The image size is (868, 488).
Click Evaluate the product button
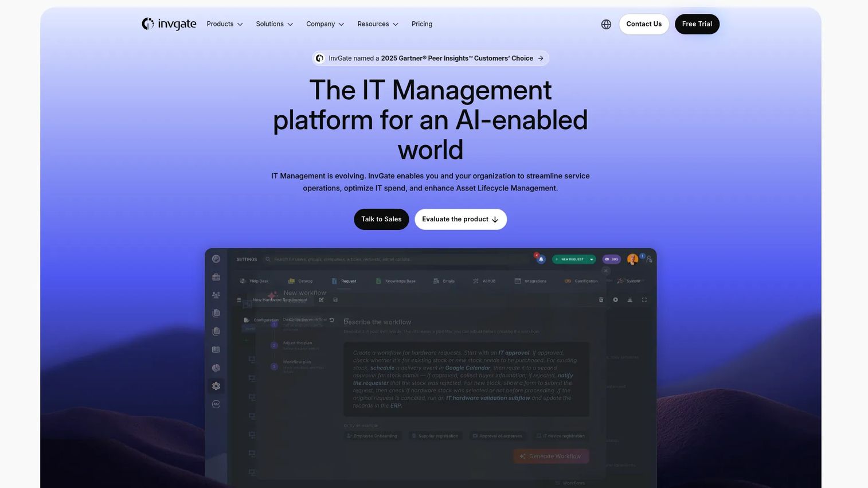point(460,219)
